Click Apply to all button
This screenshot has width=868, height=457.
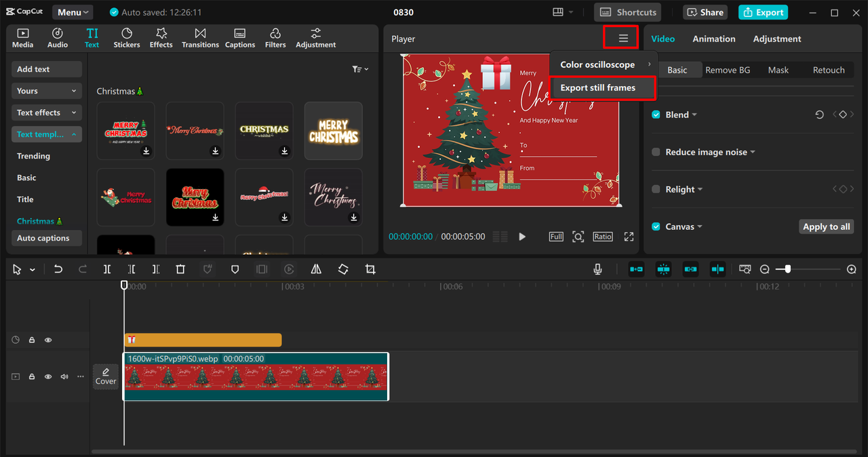click(826, 226)
